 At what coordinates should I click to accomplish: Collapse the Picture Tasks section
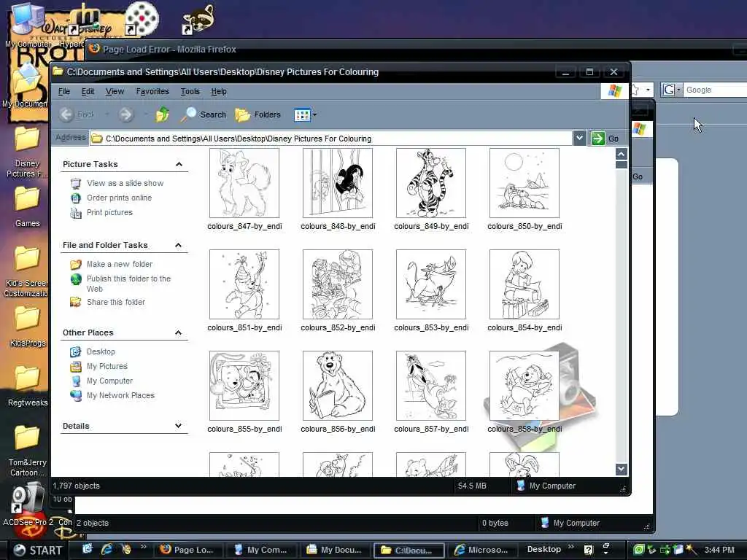[x=179, y=164]
